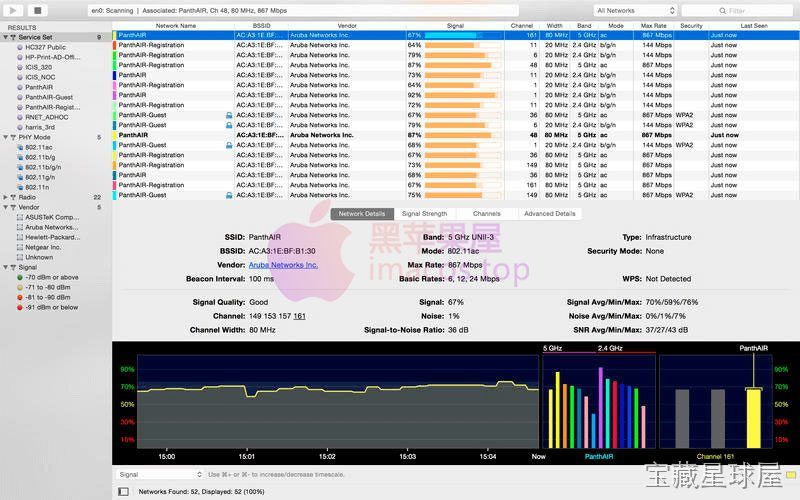The height and width of the screenshot is (500, 800).
Task: Click the vendor icon beside Netgear Inc.
Action: [x=20, y=247]
